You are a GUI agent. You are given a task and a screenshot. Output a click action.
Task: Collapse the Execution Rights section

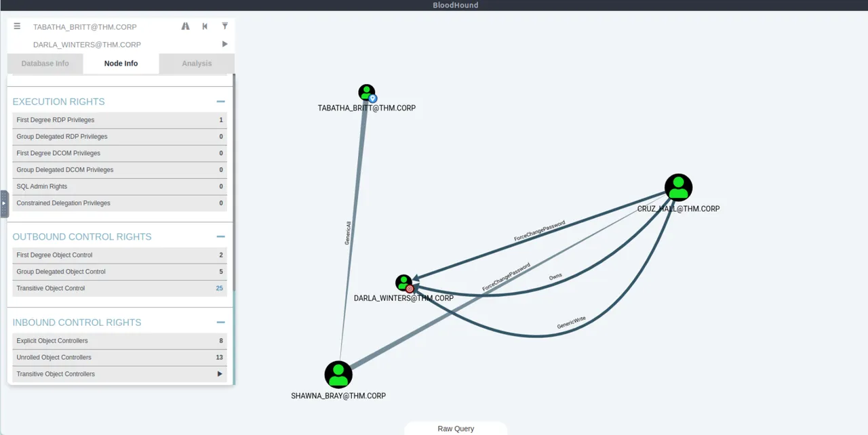(x=220, y=102)
